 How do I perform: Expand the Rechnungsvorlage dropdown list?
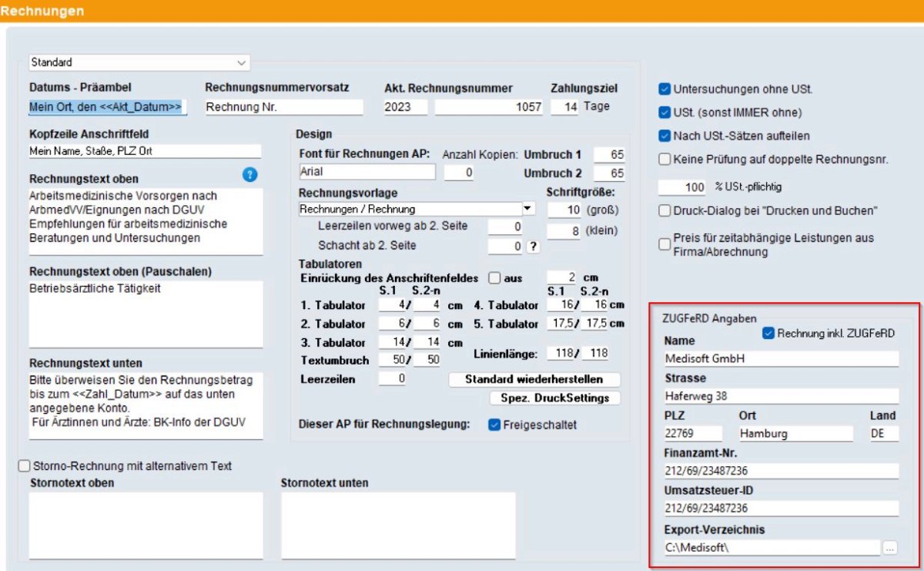(x=527, y=209)
